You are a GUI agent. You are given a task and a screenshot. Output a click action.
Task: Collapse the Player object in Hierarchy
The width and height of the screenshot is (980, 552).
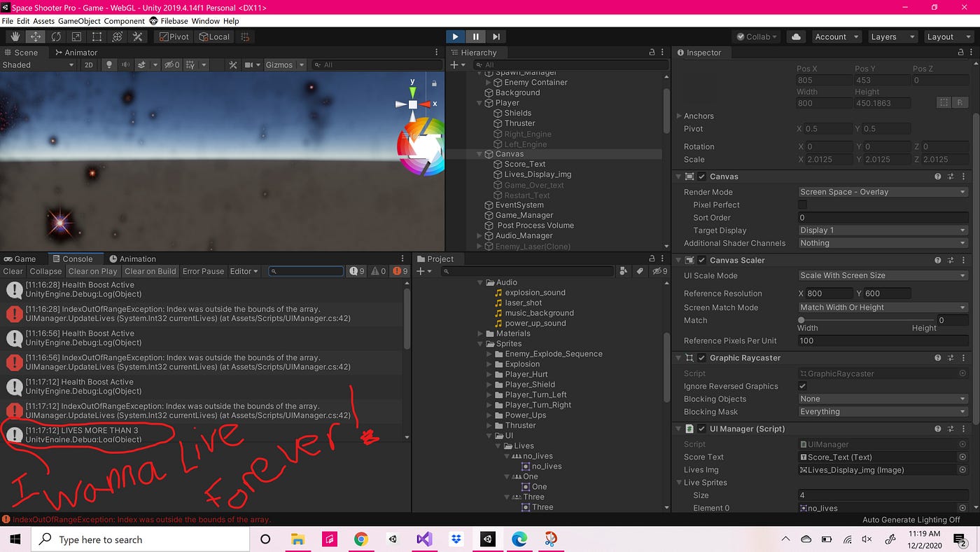[480, 103]
